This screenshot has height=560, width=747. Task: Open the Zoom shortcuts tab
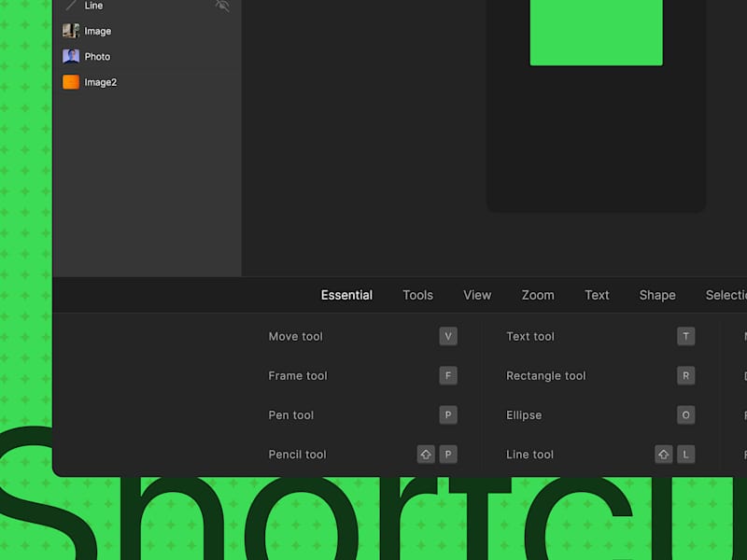(x=538, y=295)
